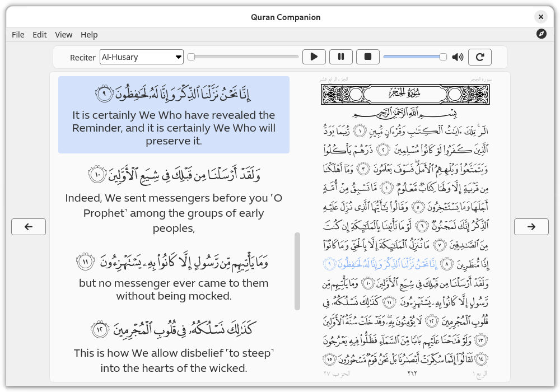Adjust the volume slider
Screen dimensions: 560x392
point(414,57)
